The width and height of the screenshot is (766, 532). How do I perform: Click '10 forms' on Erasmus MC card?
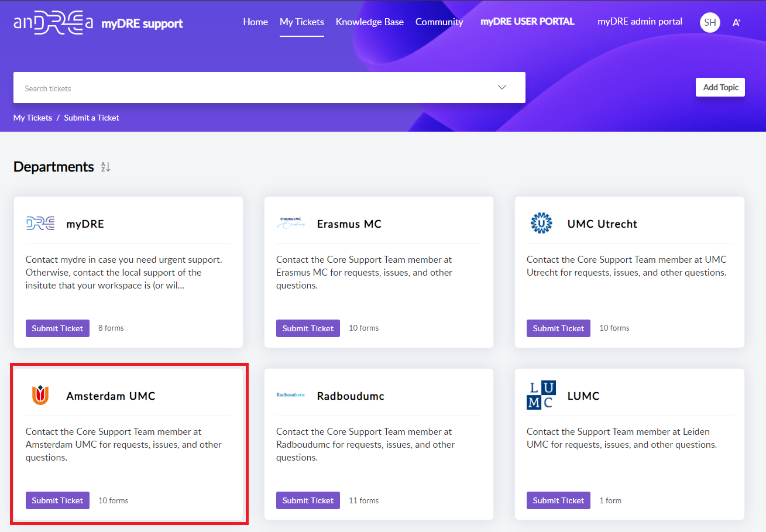[x=364, y=328]
